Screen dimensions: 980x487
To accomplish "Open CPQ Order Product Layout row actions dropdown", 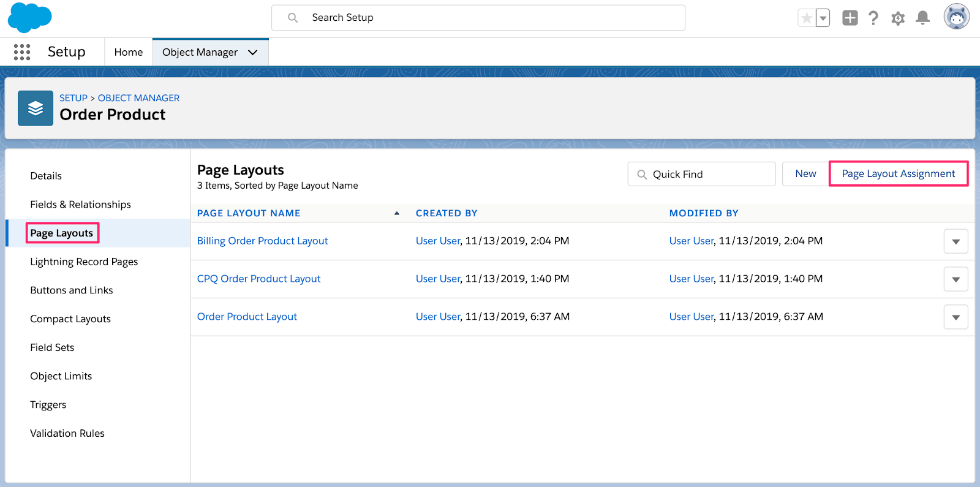I will click(x=956, y=279).
